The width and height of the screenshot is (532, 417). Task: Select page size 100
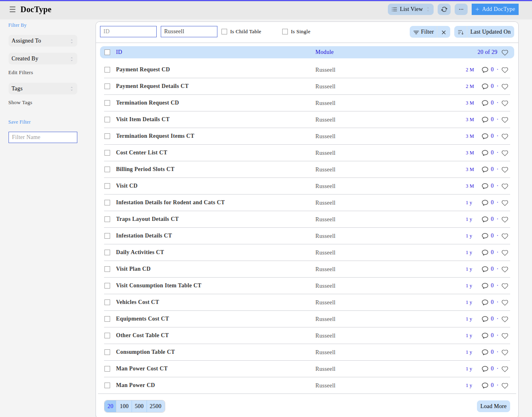124,406
